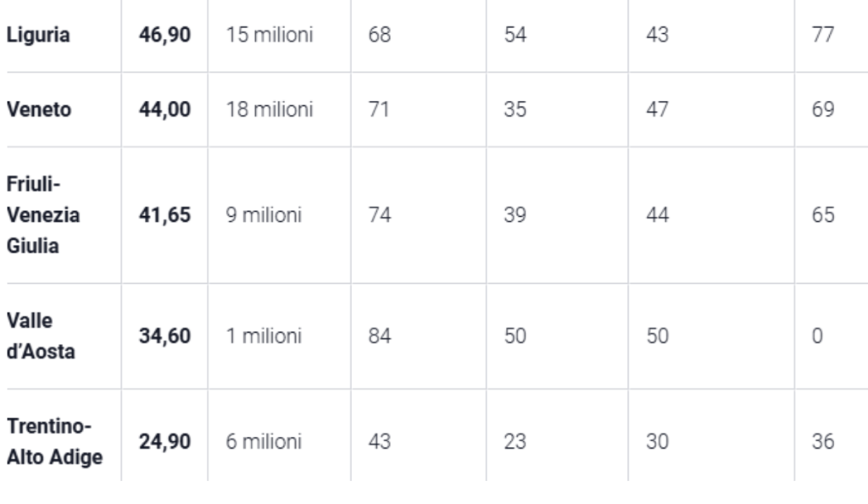Click the "15 milioni" cell

270,36
